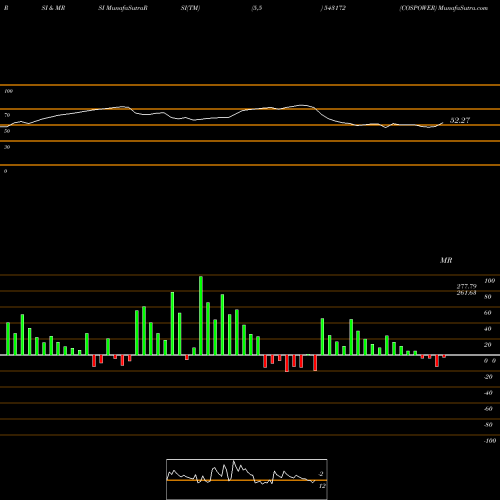Click the 'SI & MR' header text
Image resolution: width=500 pixels, height=500 pixels.
point(53,8)
